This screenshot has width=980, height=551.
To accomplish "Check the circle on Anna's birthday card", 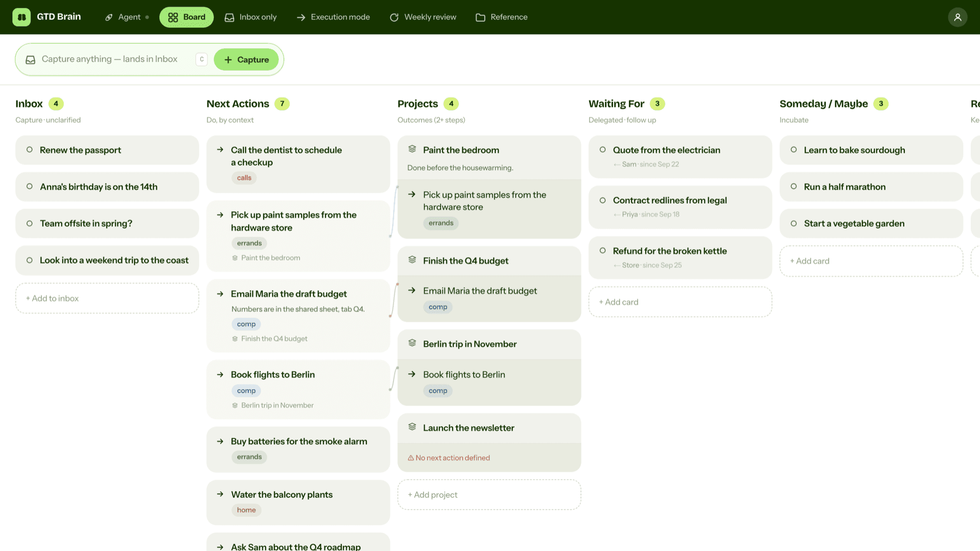I will tap(29, 186).
